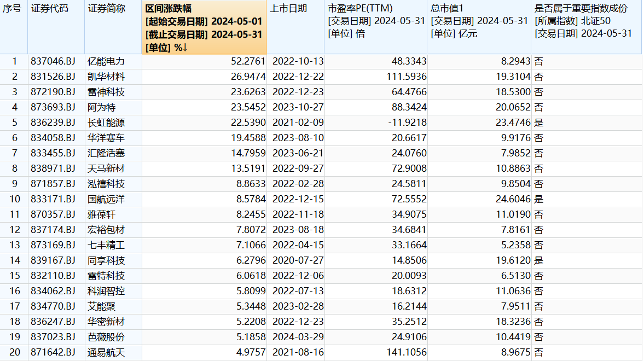This screenshot has width=644, height=361.
Task: Click the value 52.2761
Action: [248, 61]
